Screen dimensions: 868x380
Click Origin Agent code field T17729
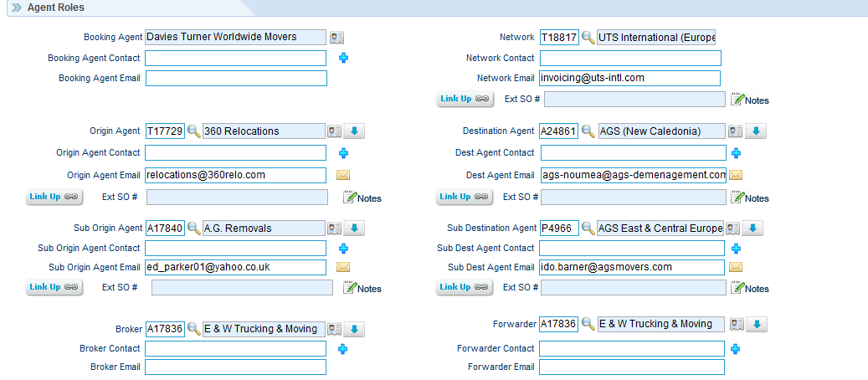click(x=165, y=131)
